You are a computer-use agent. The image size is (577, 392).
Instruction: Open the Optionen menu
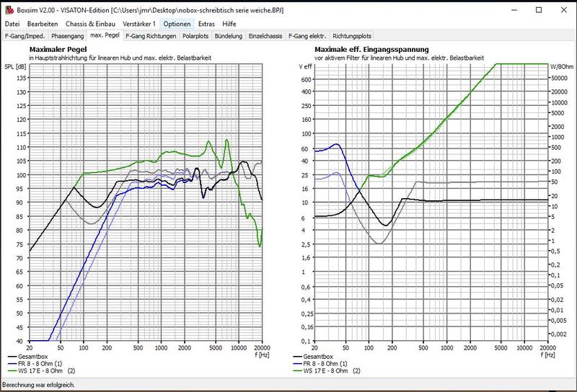coord(177,24)
